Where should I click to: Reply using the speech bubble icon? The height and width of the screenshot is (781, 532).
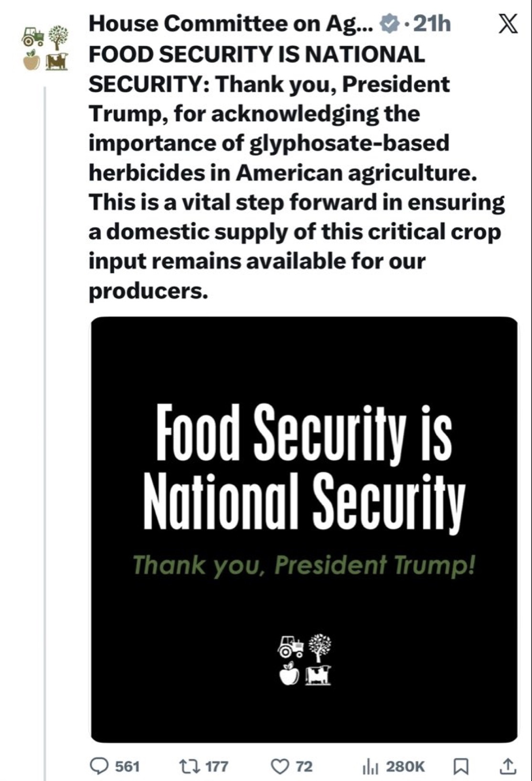pos(99,766)
